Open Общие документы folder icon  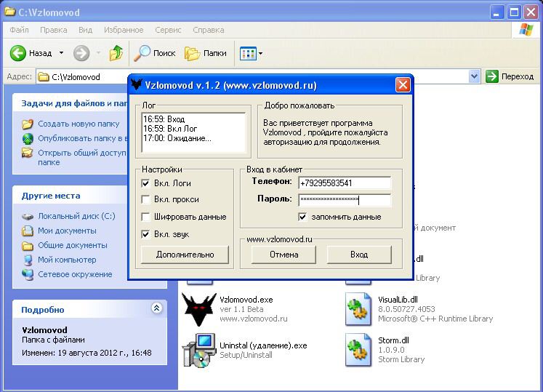click(x=28, y=245)
